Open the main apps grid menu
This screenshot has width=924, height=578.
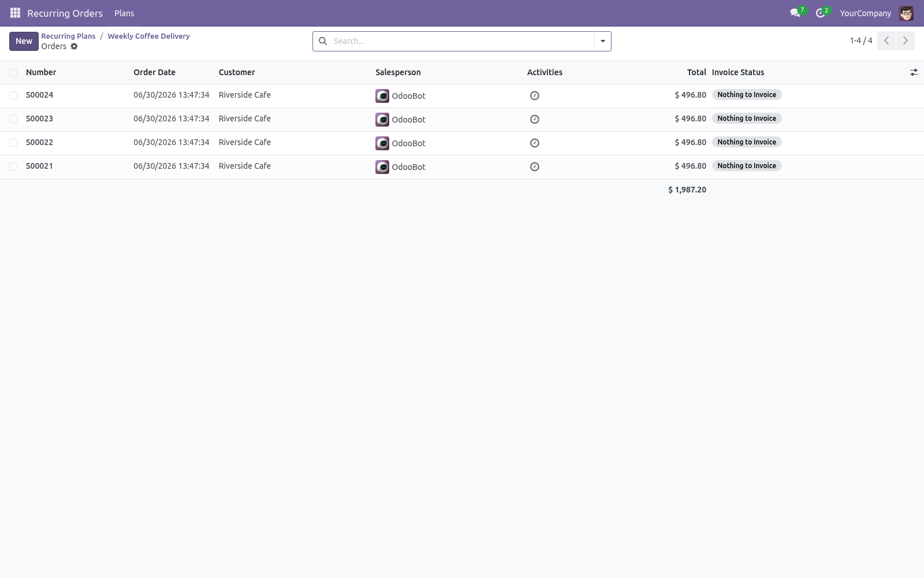click(x=15, y=13)
